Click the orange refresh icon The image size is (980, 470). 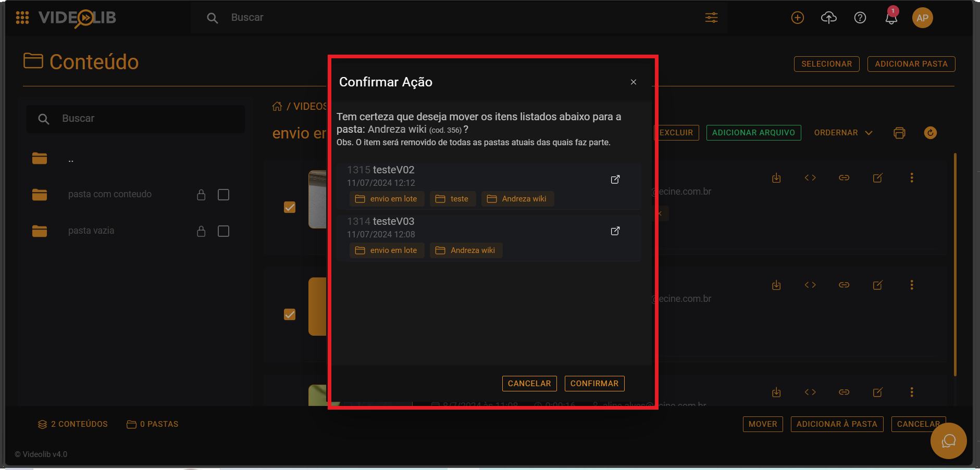(x=930, y=133)
